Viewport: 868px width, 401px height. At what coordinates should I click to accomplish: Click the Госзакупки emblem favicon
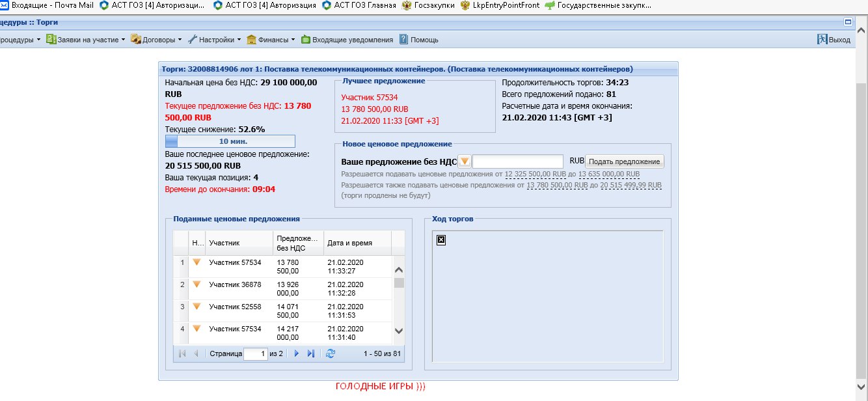(x=407, y=6)
